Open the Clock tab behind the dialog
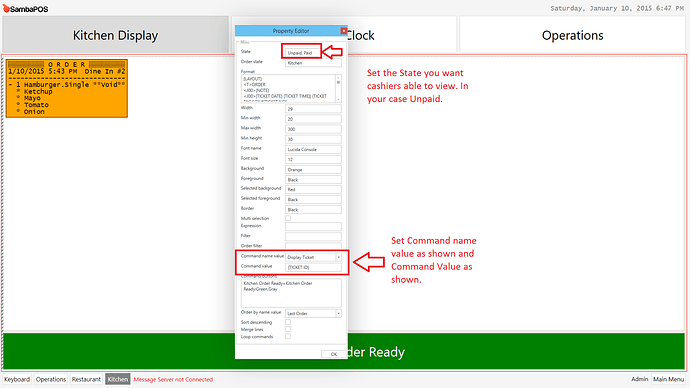Image resolution: width=690 pixels, height=388 pixels. (x=401, y=35)
